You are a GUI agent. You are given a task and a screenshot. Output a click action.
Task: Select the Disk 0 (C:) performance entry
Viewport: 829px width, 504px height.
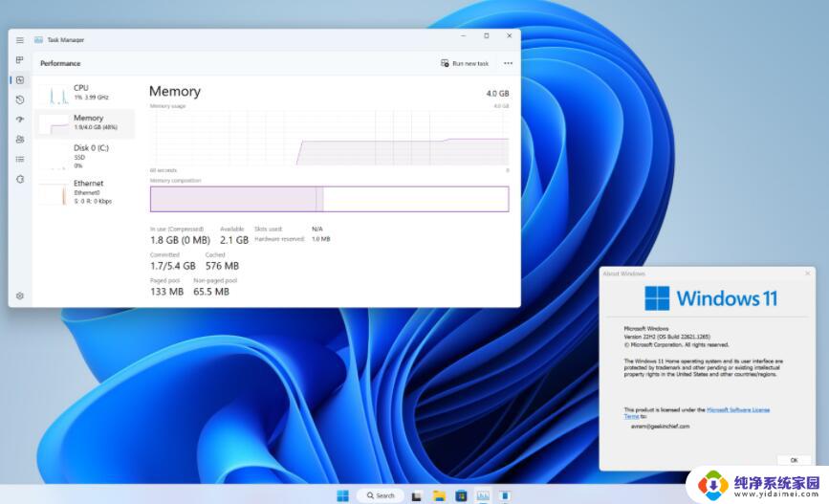[85, 157]
